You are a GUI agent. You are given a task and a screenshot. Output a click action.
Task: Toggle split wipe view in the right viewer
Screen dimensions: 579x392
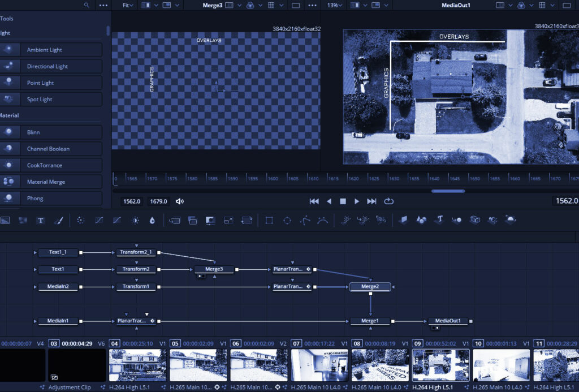pos(355,5)
